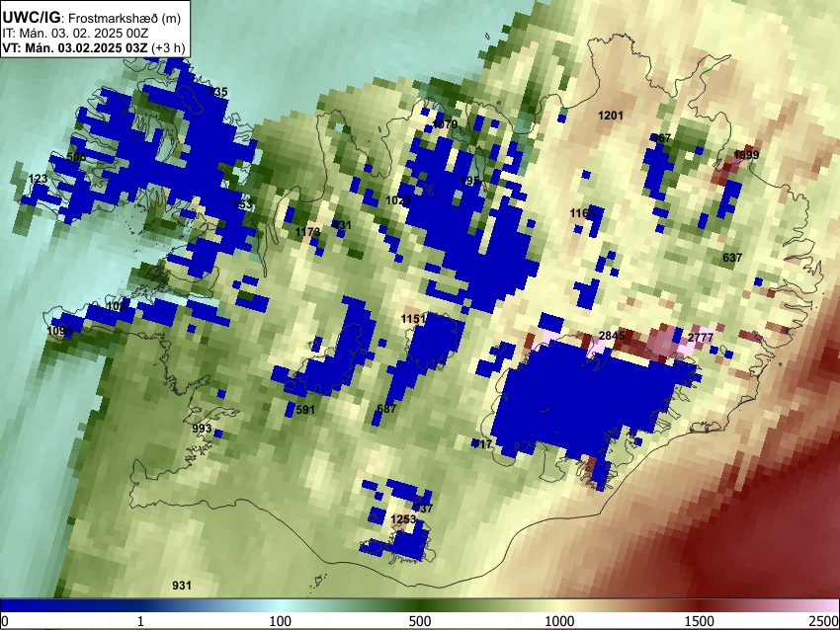
Task: Click the map value label 2845
Action: (x=612, y=336)
